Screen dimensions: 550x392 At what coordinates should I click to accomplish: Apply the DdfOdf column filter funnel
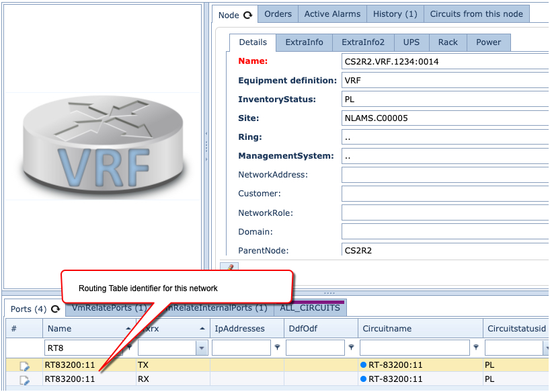click(x=350, y=348)
